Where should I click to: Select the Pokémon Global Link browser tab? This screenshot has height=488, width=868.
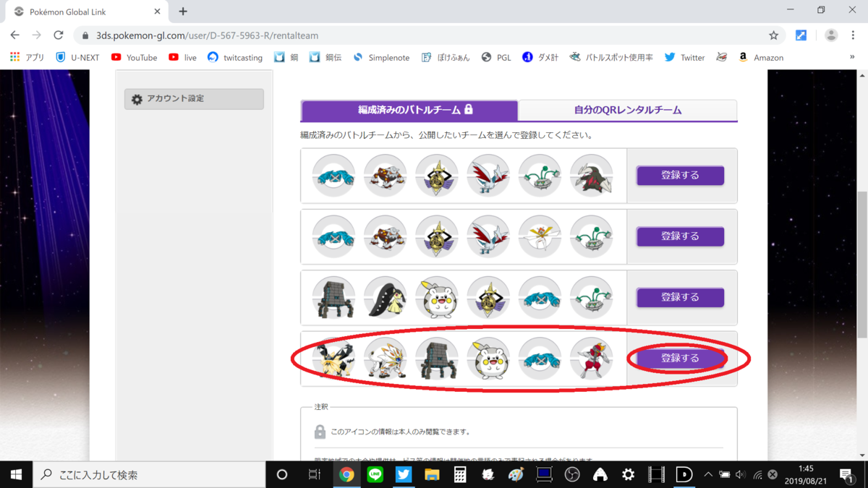(87, 12)
